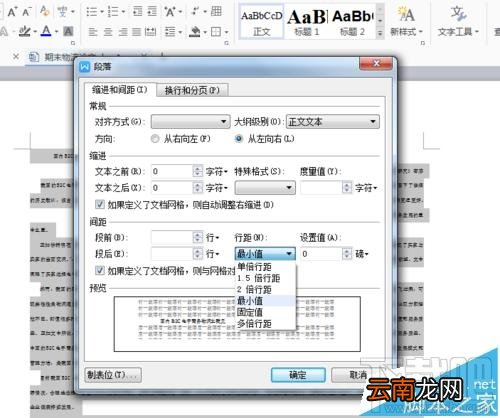
Task: Click the distributed alignment icon
Action: click(150, 32)
